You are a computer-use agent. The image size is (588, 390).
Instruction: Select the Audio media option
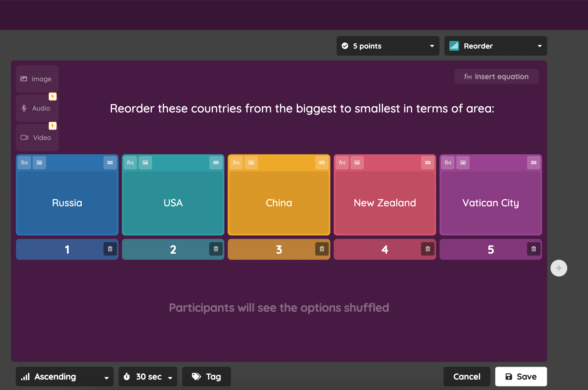[x=37, y=108]
